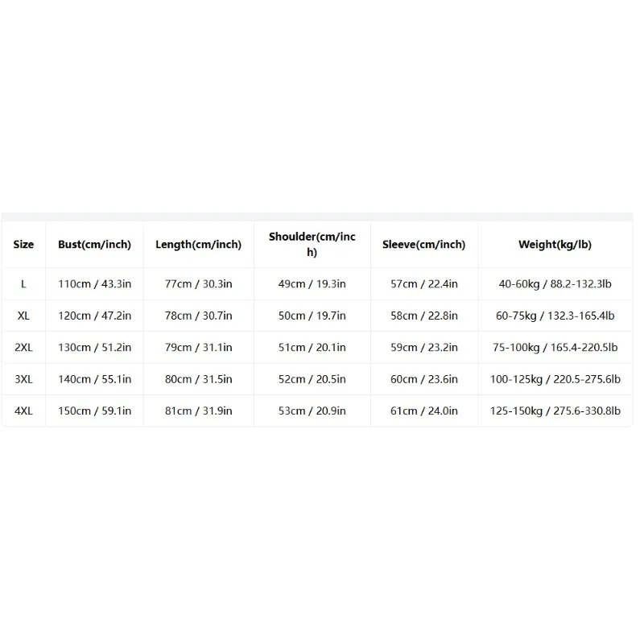Select the Shoulder(cm/inch) header cell
Viewport: 644px width, 644px height.
(312, 245)
